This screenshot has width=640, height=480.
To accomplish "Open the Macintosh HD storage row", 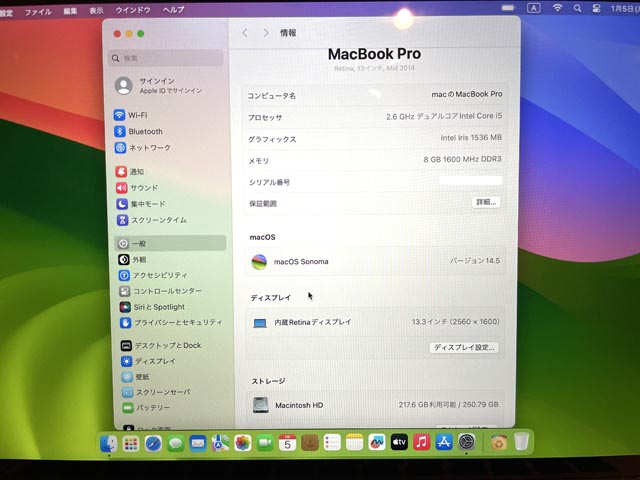I will tap(375, 405).
